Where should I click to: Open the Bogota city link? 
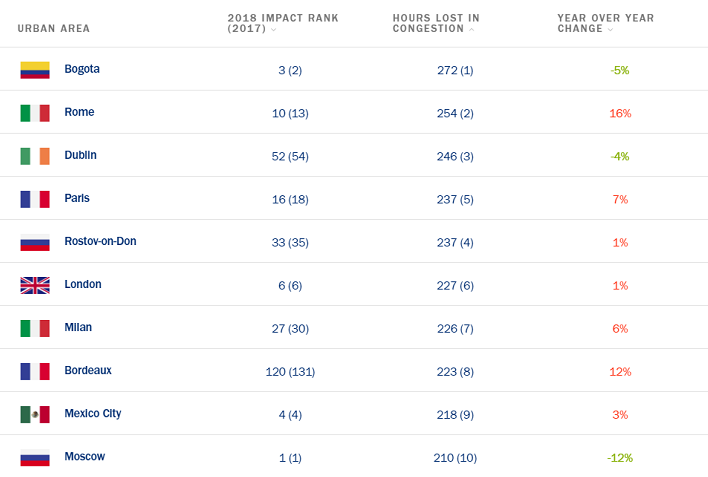point(82,69)
